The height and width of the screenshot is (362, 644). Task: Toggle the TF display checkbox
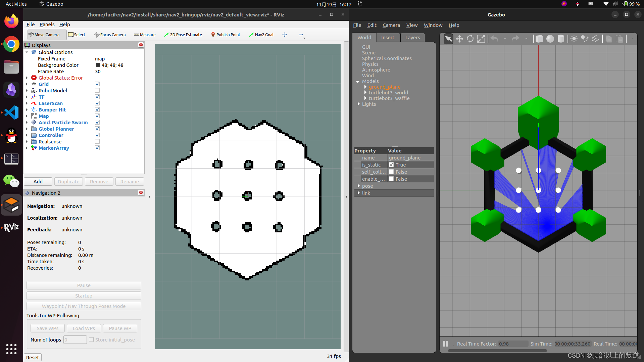click(97, 97)
